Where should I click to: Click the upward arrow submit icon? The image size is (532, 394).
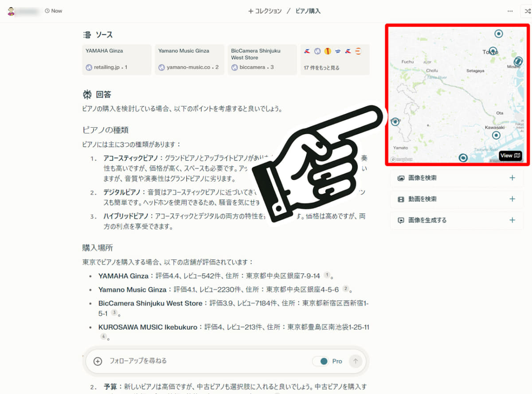pyautogui.click(x=356, y=361)
